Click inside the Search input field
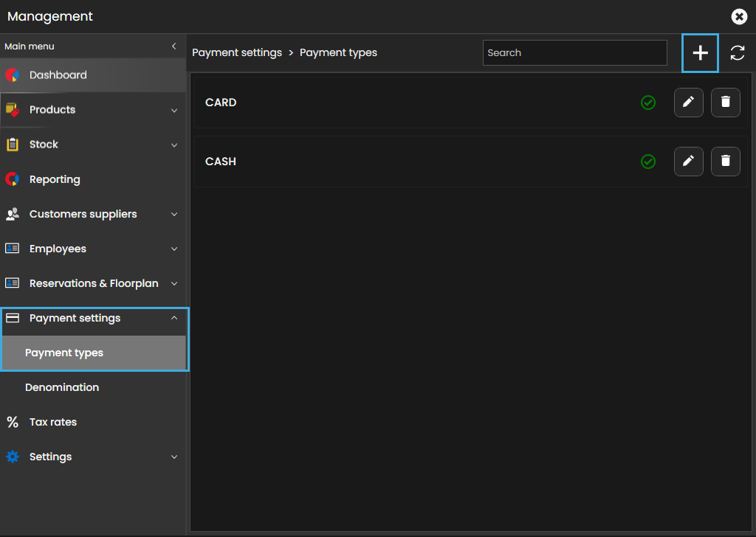This screenshot has height=537, width=756. (x=574, y=53)
